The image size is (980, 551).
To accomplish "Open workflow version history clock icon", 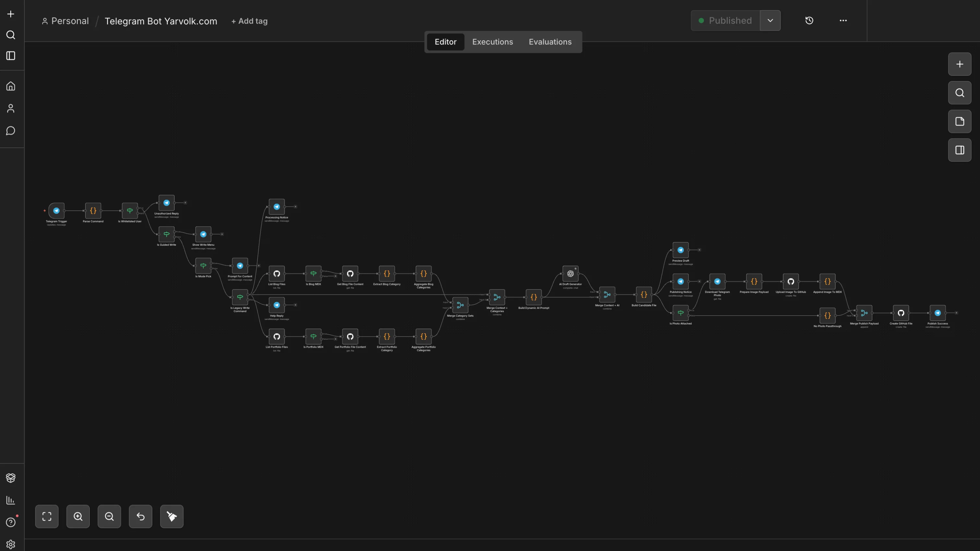I will click(809, 20).
